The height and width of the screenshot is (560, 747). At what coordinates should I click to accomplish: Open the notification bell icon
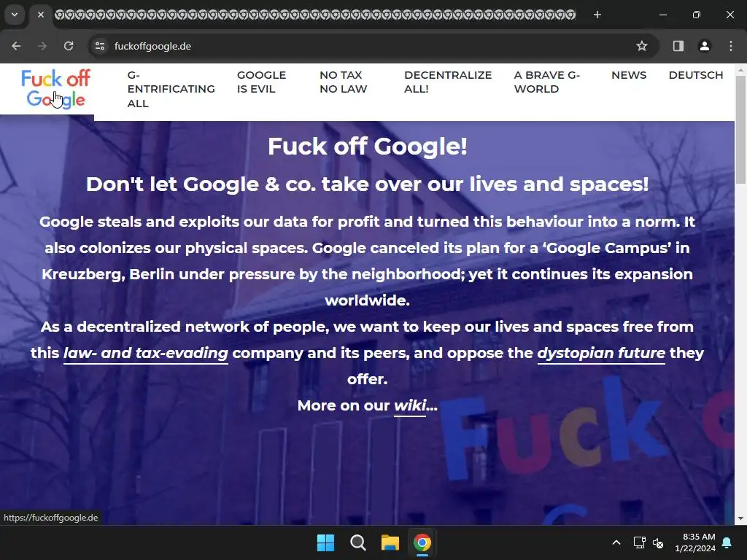727,542
